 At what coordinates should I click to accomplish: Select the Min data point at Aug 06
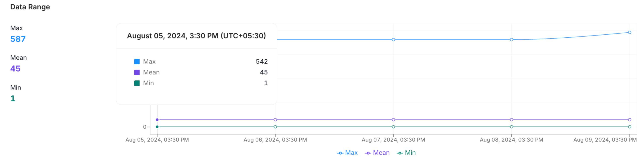[x=275, y=127]
